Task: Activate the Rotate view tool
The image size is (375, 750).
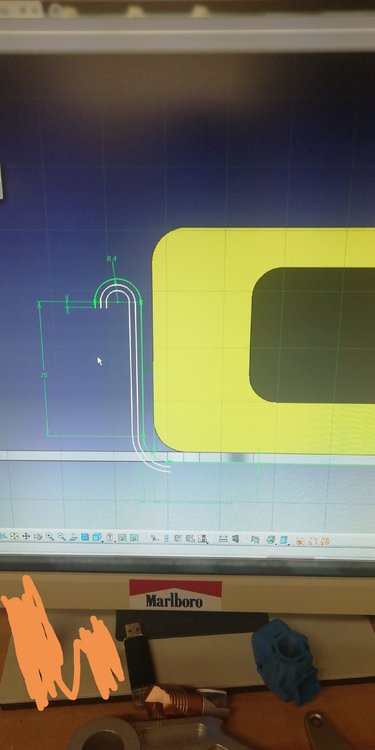Action: point(38,537)
